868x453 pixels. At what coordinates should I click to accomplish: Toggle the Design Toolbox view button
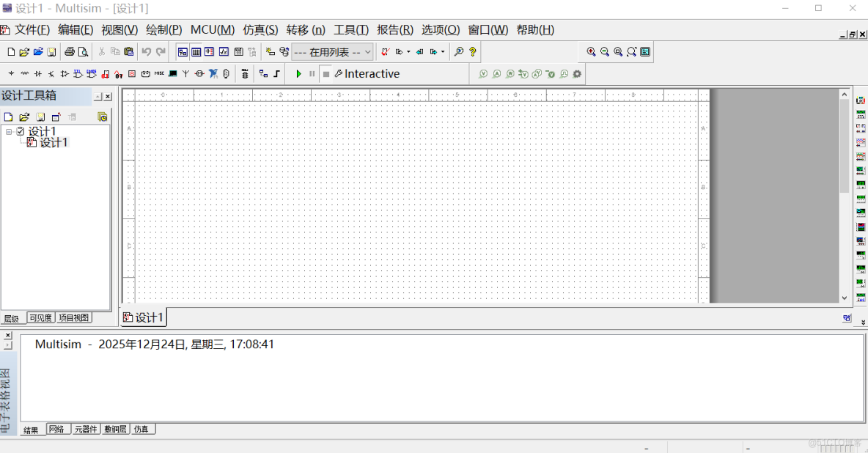(x=183, y=51)
